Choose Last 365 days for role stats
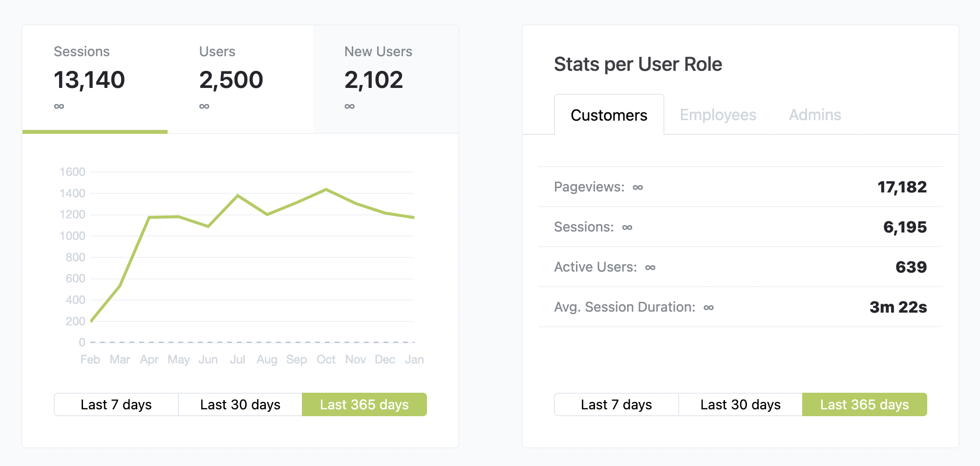 pos(865,404)
